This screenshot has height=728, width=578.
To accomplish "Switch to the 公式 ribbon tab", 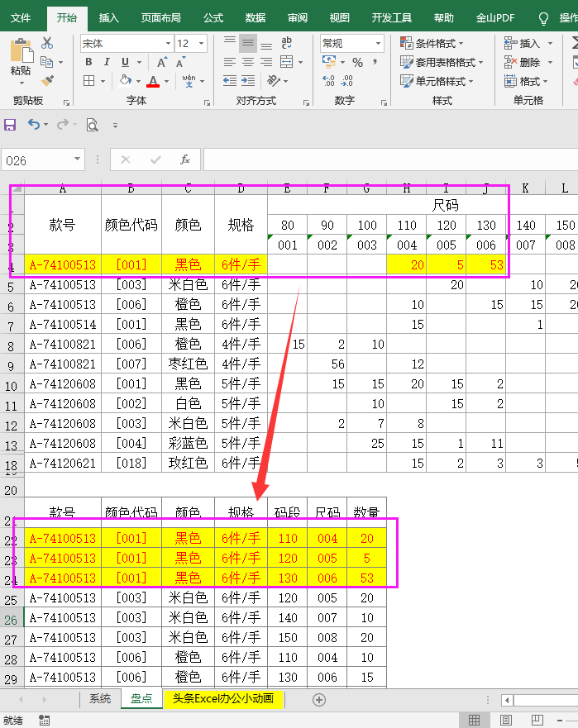I will 213,18.
